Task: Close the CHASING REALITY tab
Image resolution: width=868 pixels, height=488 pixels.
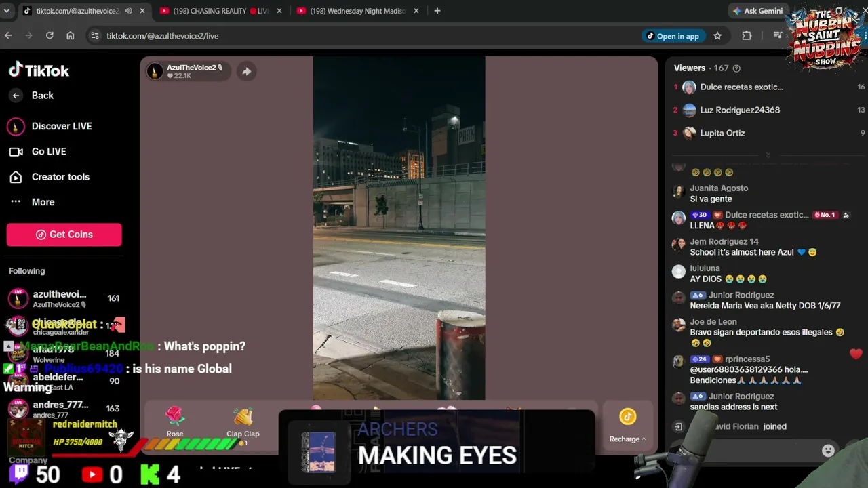Action: tap(279, 11)
